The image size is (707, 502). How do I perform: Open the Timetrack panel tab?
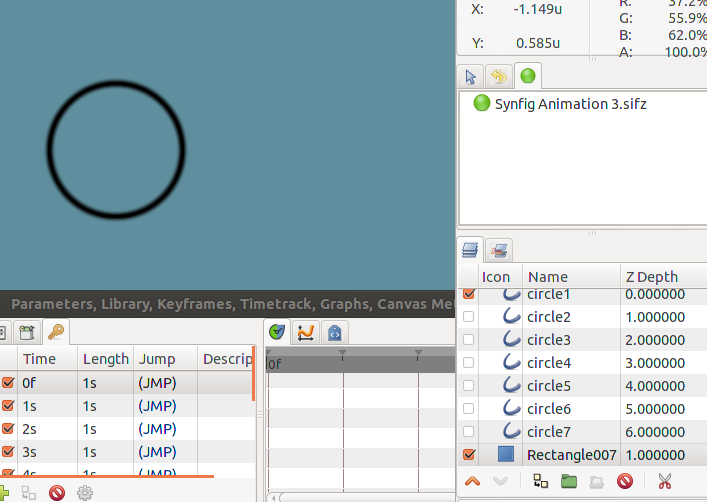click(x=276, y=332)
